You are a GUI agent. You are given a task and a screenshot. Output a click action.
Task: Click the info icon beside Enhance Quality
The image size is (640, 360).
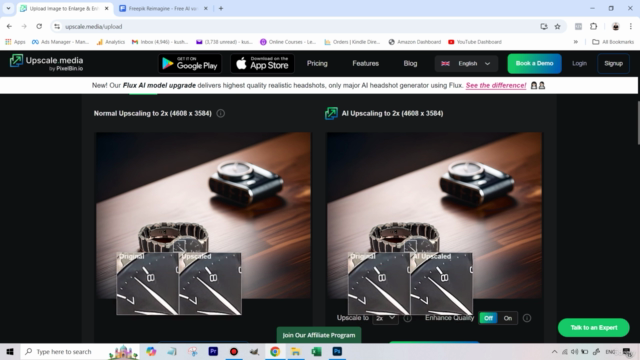(x=527, y=318)
